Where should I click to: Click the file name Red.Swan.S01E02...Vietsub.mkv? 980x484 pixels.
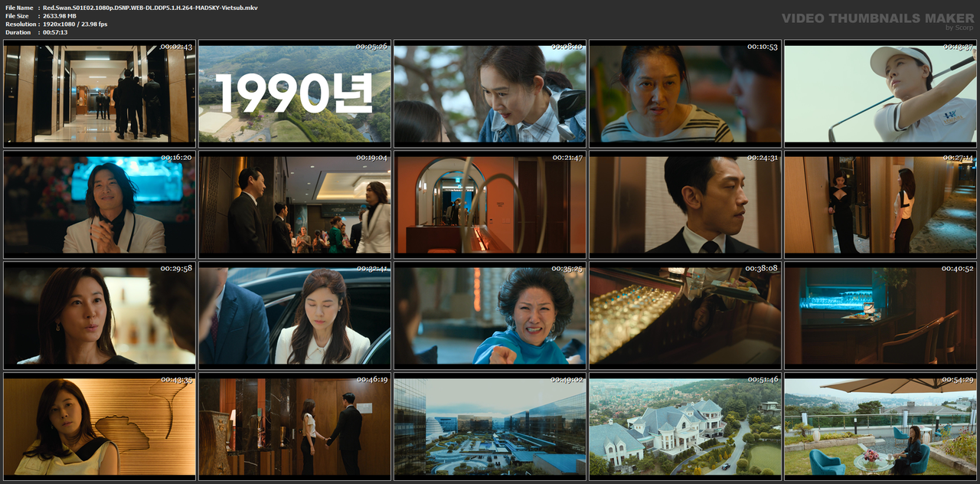click(x=150, y=7)
